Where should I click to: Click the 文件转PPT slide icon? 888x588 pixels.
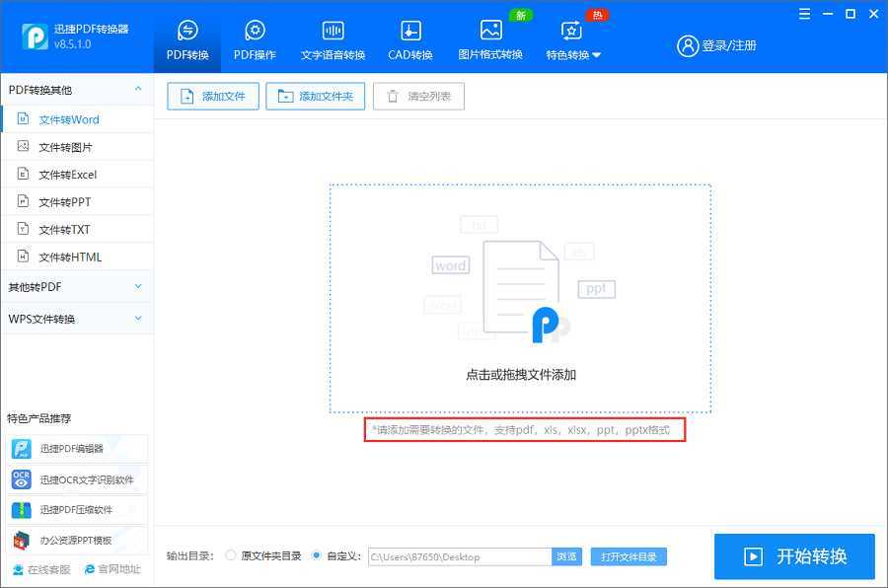pyautogui.click(x=24, y=201)
